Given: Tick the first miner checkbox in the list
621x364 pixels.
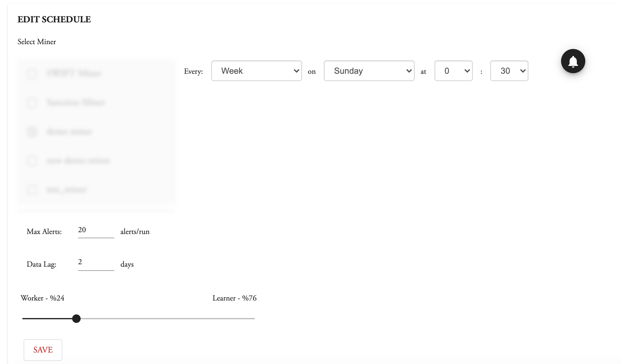Looking at the screenshot, I should 32,73.
